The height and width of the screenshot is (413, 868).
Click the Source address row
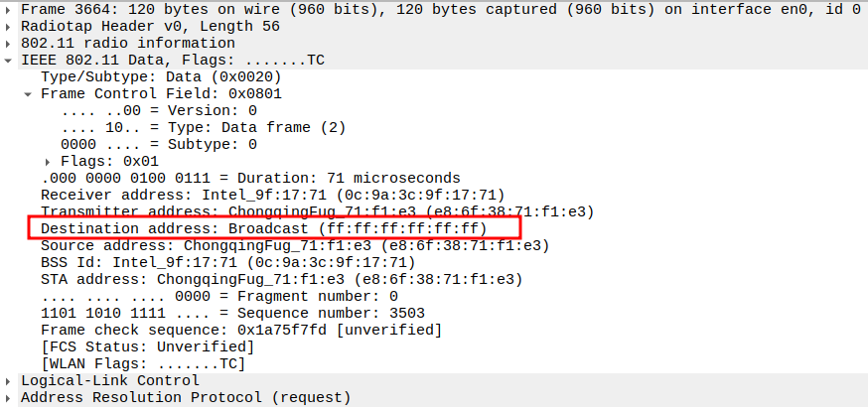click(x=295, y=245)
